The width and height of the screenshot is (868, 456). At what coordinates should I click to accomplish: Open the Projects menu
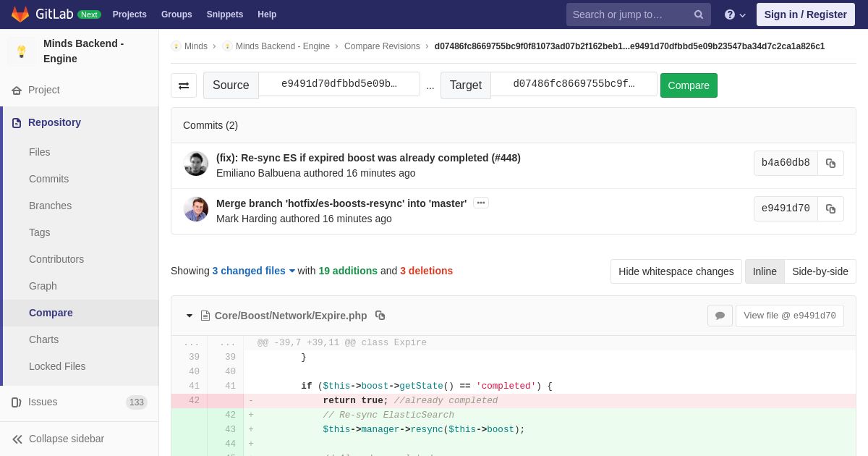[x=129, y=14]
